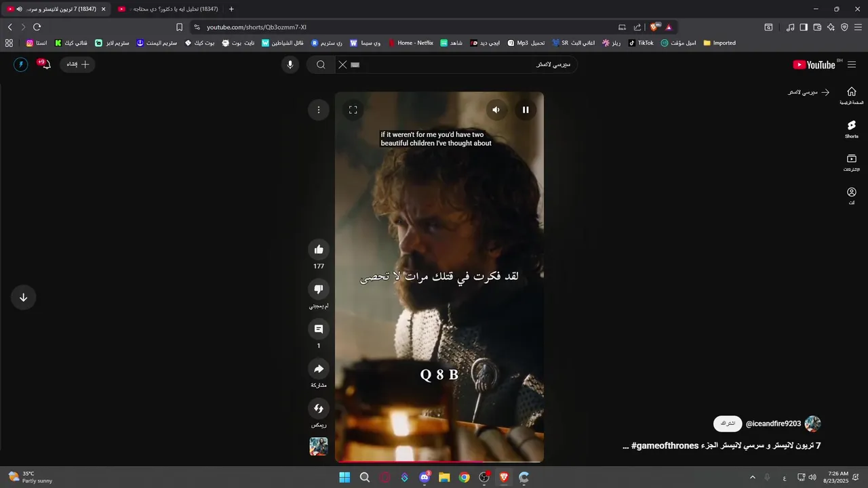Viewport: 868px width, 488px height.
Task: Dislike the playing short
Action: click(x=319, y=289)
